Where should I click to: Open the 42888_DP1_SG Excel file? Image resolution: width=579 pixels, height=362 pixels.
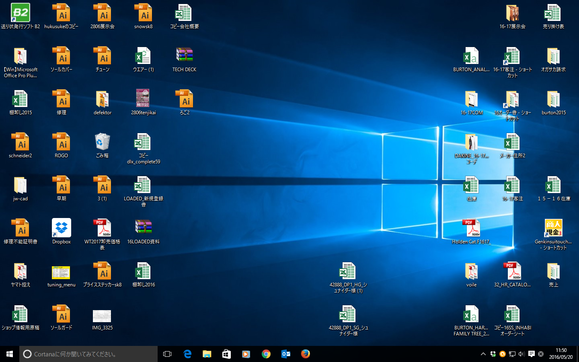(x=348, y=314)
